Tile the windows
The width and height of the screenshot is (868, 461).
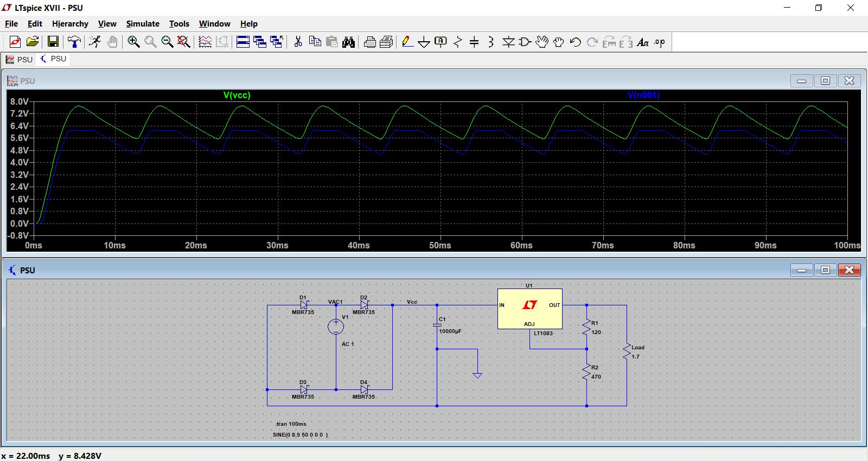(242, 42)
